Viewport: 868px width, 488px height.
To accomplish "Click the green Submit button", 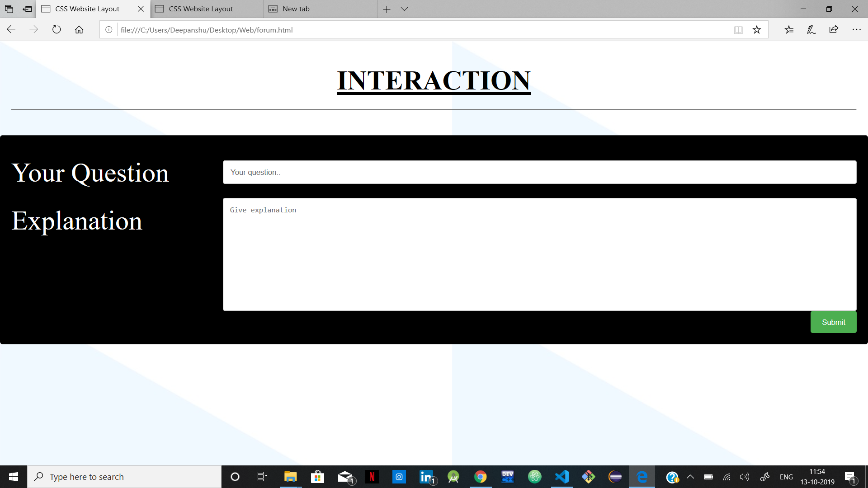I will point(833,322).
